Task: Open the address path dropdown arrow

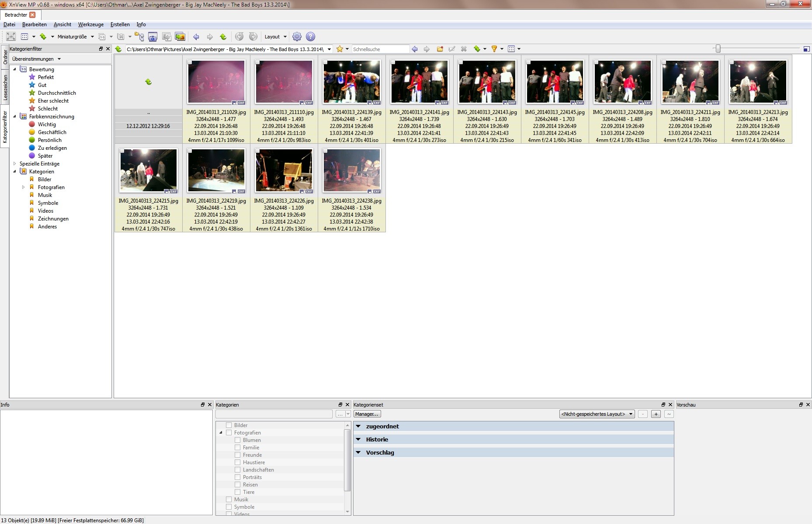Action: tap(329, 49)
